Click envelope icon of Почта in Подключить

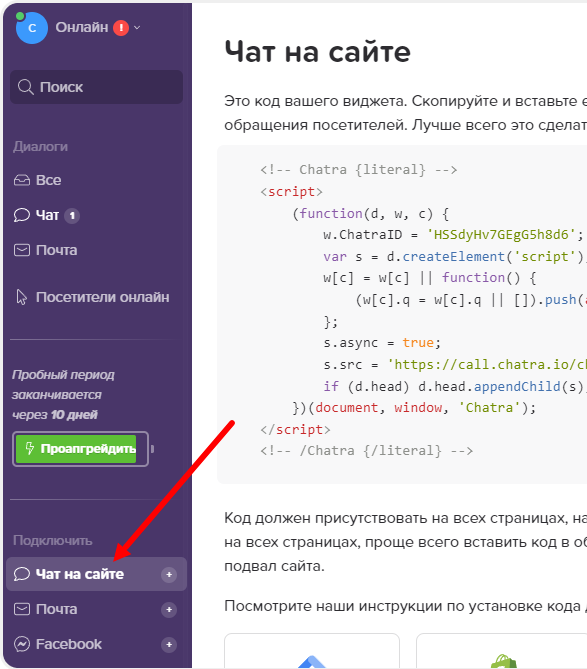pos(22,609)
